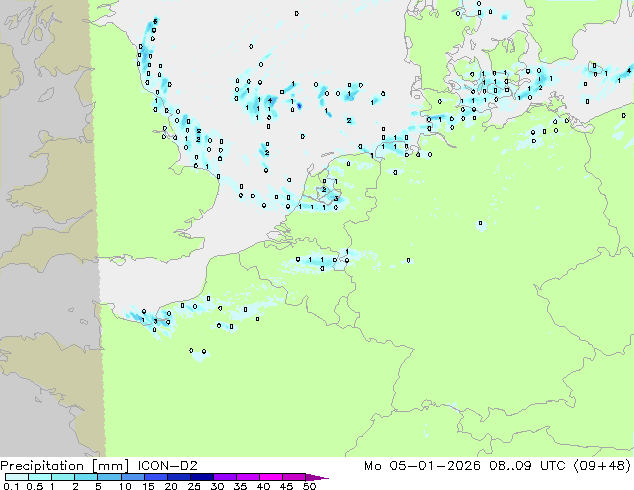Click the '0.1' legend scale label
634x490 pixels.
(11, 486)
